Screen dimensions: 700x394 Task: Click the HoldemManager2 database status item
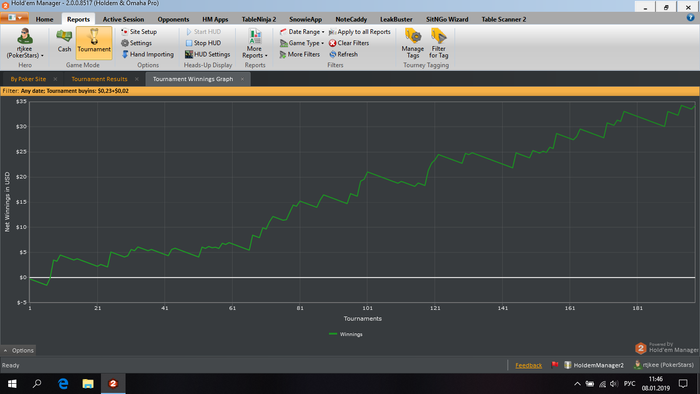click(594, 365)
